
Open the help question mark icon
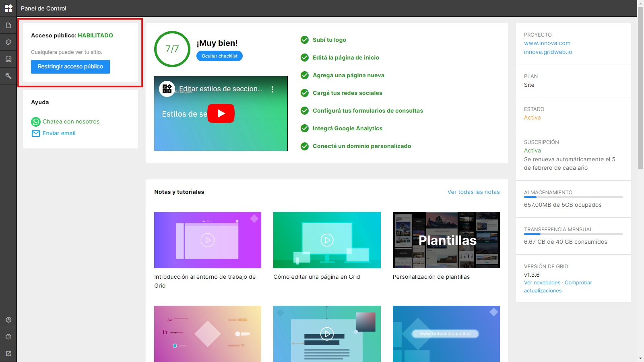[x=8, y=337]
